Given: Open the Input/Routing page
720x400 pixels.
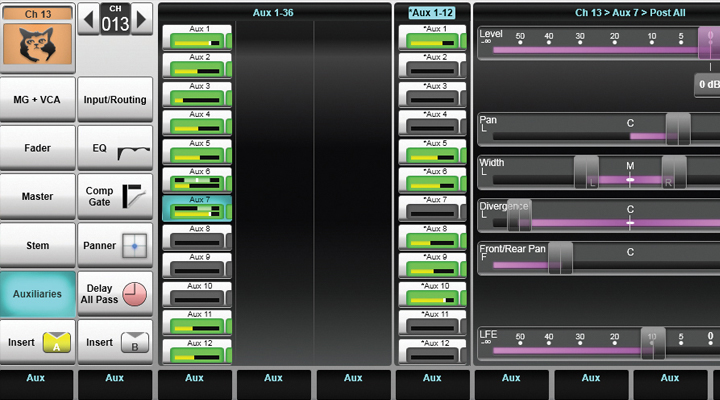Looking at the screenshot, I should (x=115, y=100).
